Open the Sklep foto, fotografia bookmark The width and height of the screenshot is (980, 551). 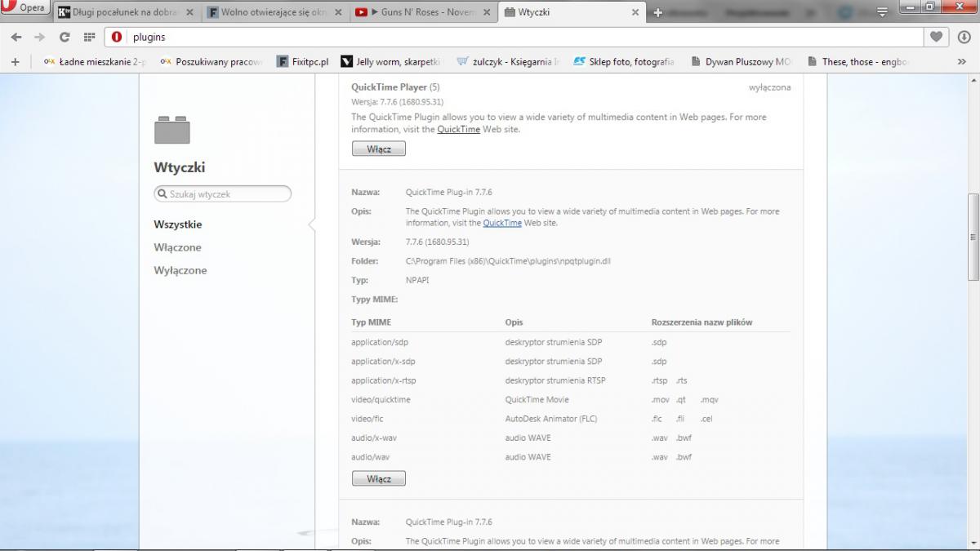624,61
